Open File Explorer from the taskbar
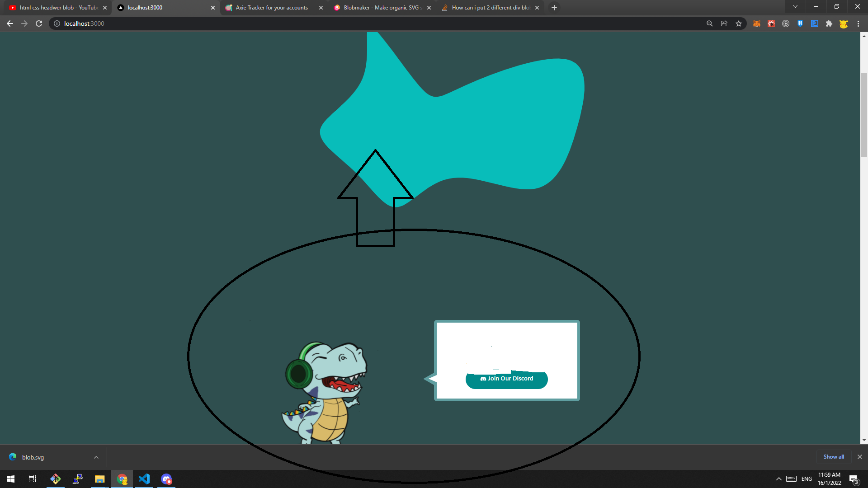 click(99, 479)
